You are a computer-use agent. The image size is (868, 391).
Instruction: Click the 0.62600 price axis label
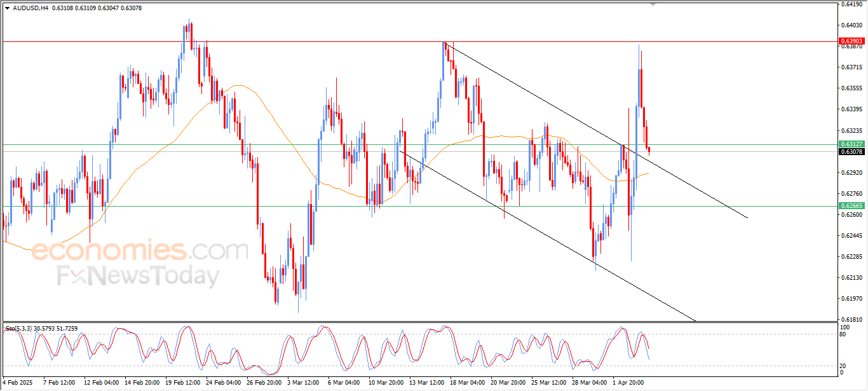[x=851, y=214]
